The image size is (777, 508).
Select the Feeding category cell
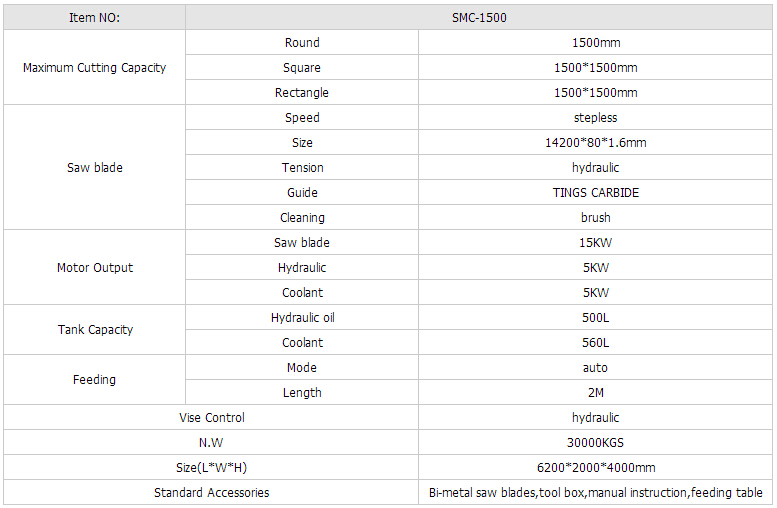click(x=94, y=380)
